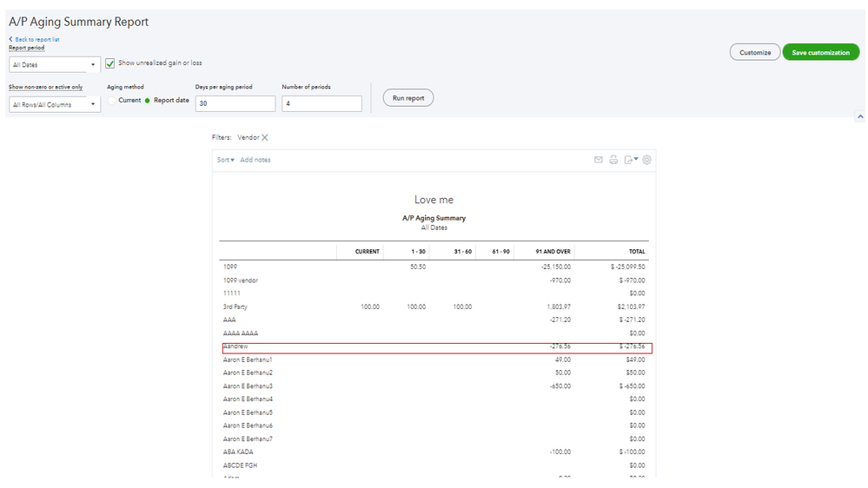Click the Customize button

(755, 53)
